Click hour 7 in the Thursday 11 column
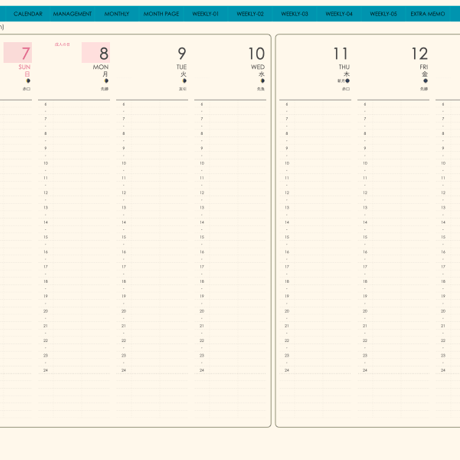The height and width of the screenshot is (460, 460). click(287, 119)
